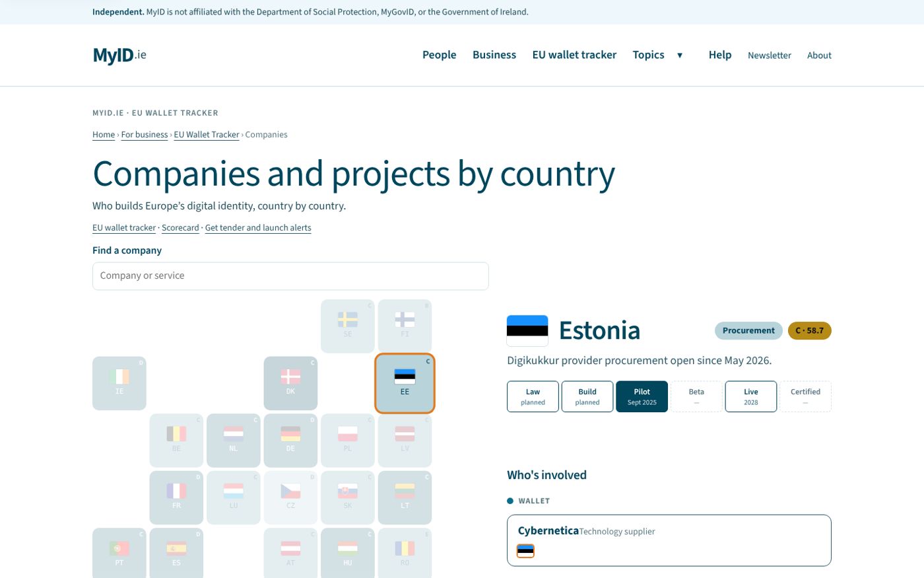Viewport: 924px width, 578px height.
Task: Select the Spain (ES) country tile
Action: [176, 554]
